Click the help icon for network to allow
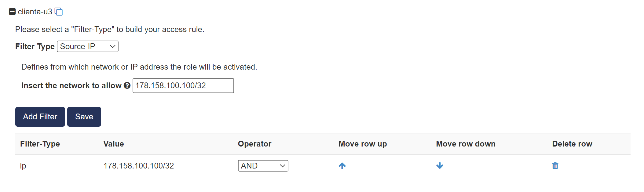 [x=127, y=86]
